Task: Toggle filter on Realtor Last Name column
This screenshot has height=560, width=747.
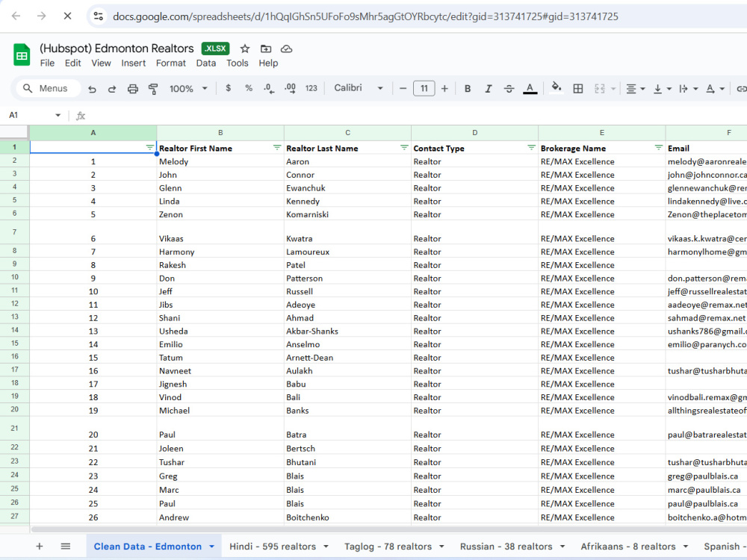Action: coord(404,148)
